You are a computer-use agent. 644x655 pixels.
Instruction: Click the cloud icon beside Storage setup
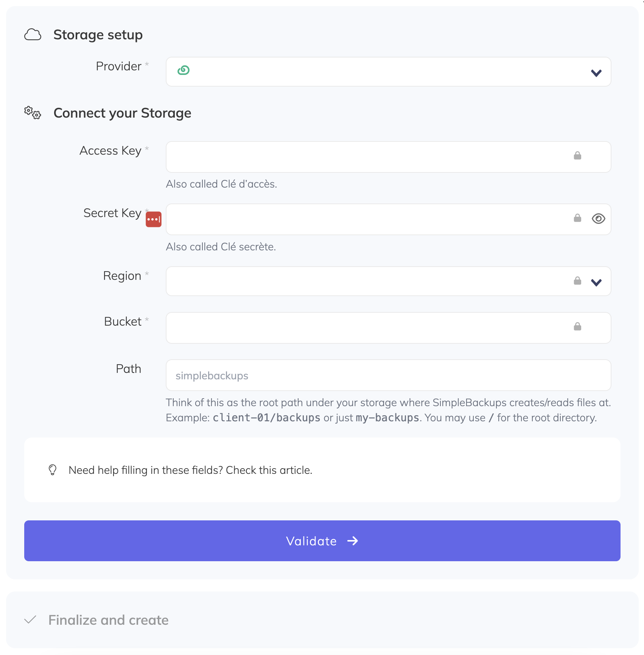click(33, 35)
